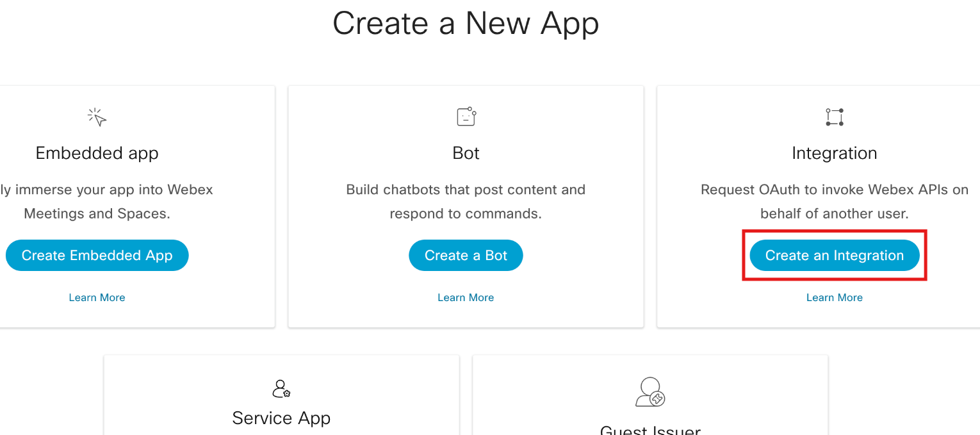Viewport: 980px width, 435px height.
Task: Click the Bot face icon
Action: pyautogui.click(x=466, y=117)
